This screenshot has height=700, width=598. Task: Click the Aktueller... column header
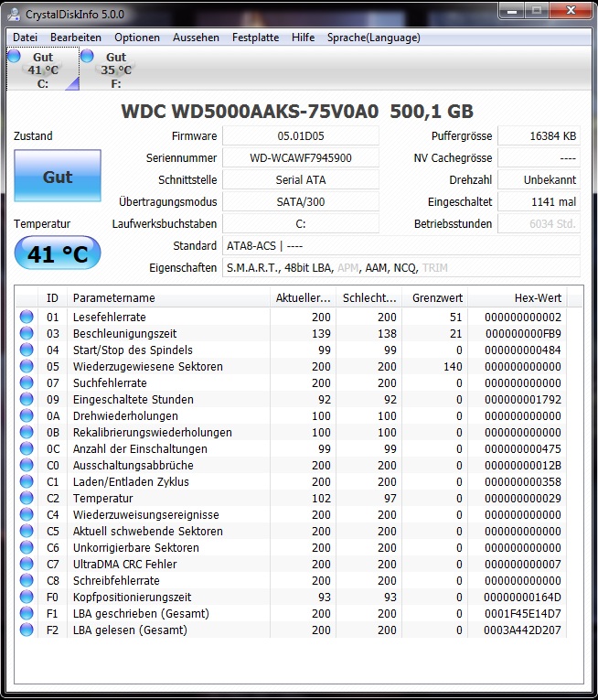[x=303, y=297]
